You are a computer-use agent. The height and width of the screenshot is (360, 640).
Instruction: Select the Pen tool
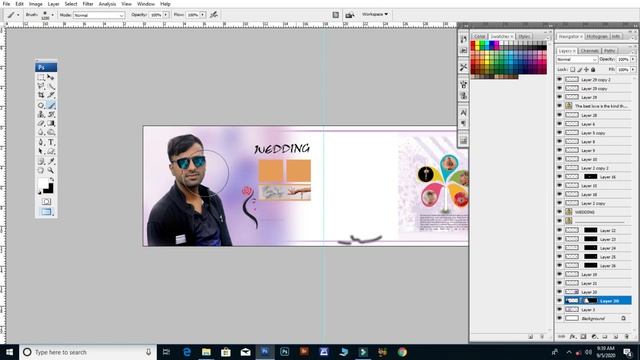coord(41,142)
